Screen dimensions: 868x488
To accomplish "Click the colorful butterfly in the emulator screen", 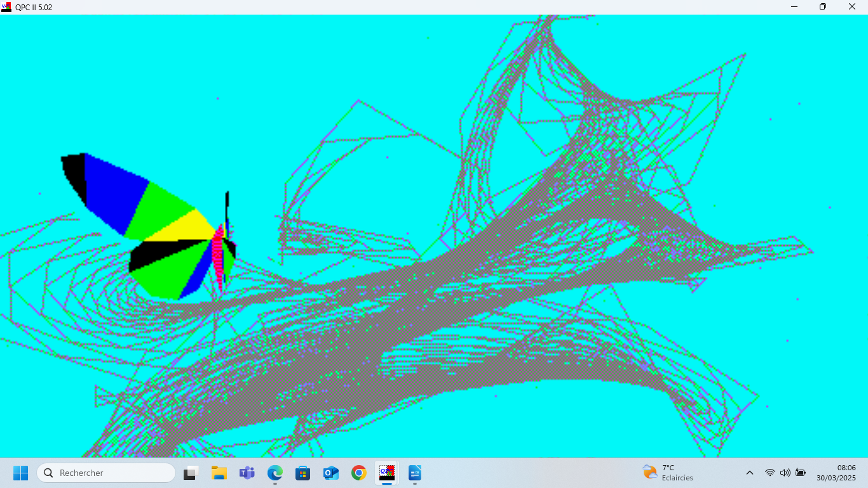I will (x=149, y=227).
